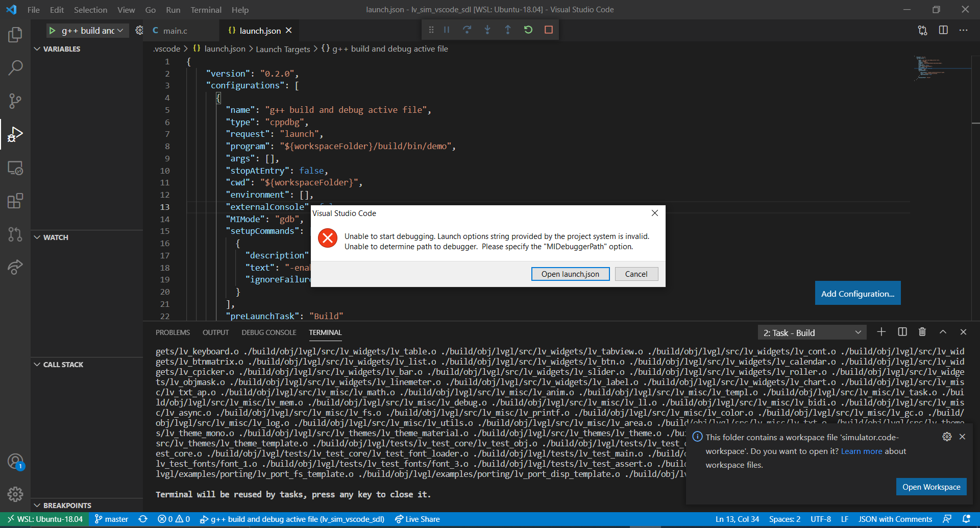This screenshot has height=528, width=980.
Task: Open the Explorer view in activity bar
Action: click(15, 35)
